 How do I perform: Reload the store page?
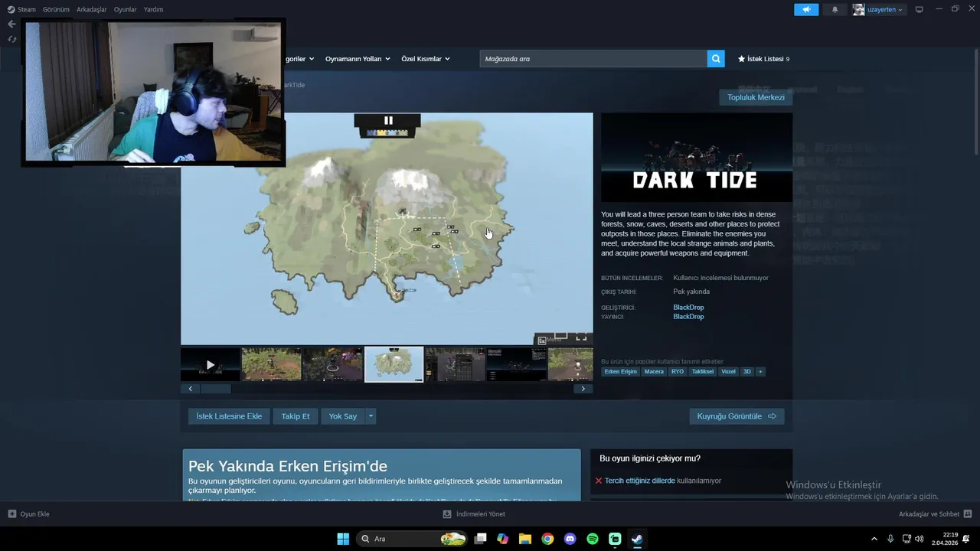click(x=11, y=39)
